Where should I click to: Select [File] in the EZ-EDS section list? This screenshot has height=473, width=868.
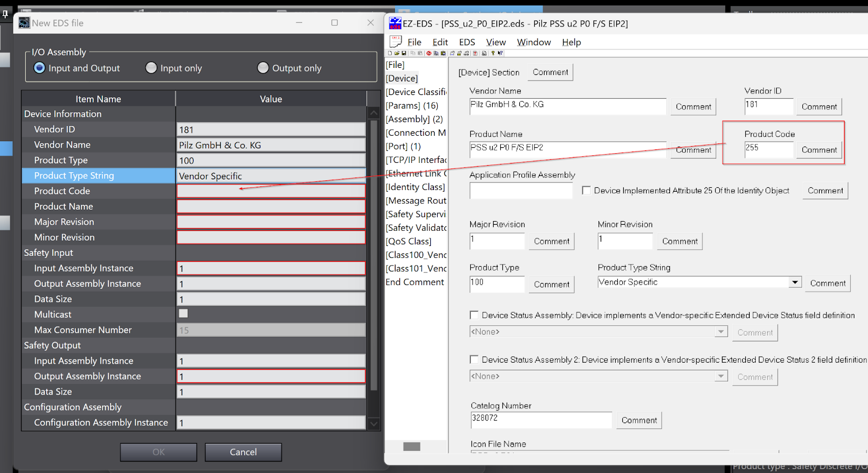(x=395, y=65)
